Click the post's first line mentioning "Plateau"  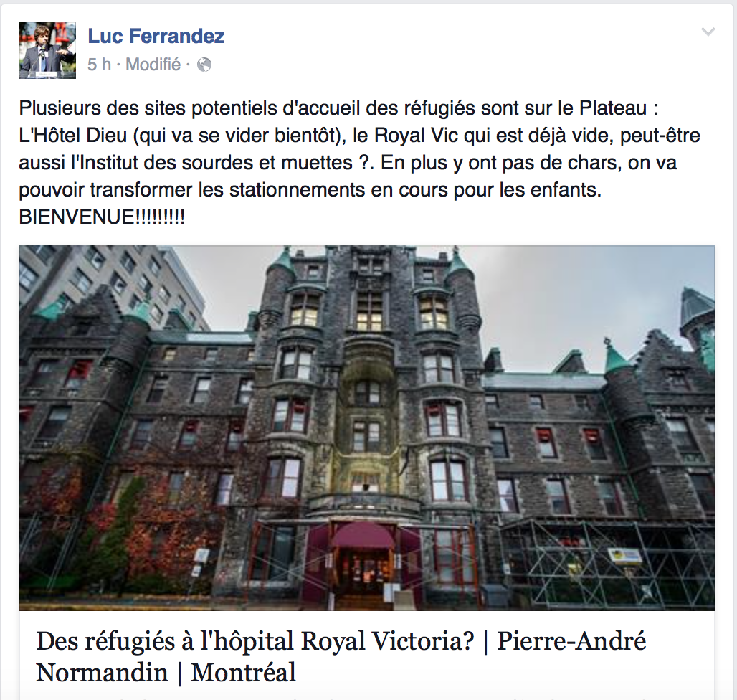[x=338, y=108]
